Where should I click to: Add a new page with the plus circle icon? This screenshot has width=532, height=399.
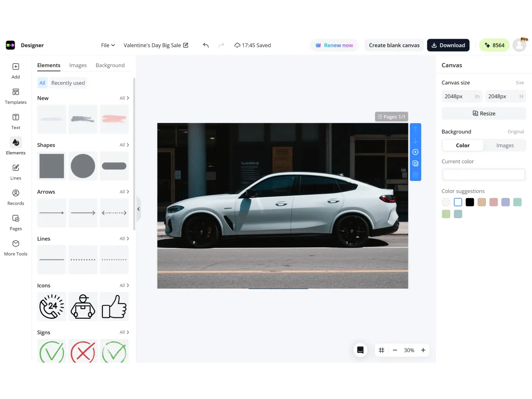point(415,152)
